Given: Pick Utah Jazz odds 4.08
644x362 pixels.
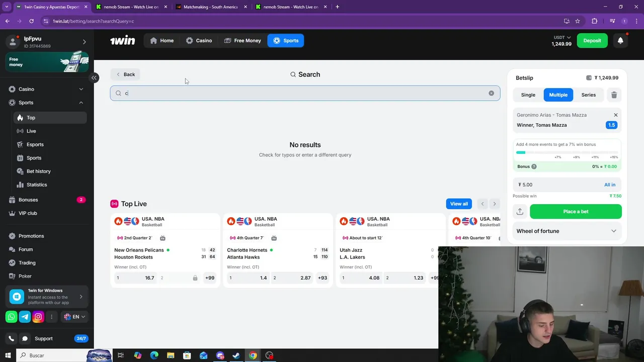Looking at the screenshot, I should (361, 278).
